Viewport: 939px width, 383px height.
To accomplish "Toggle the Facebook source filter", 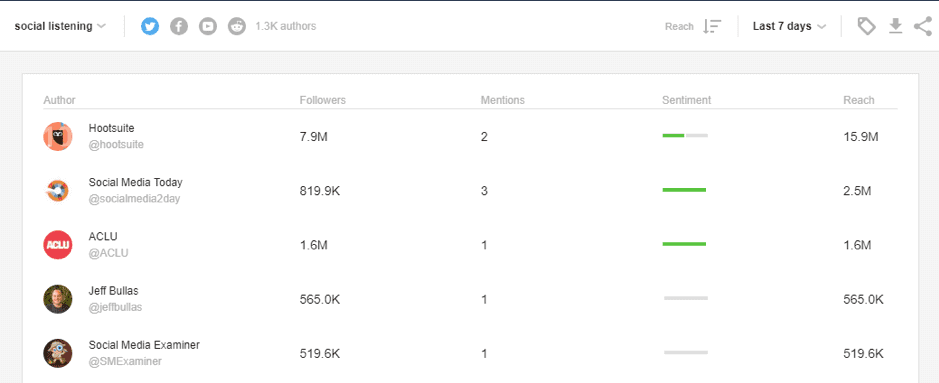I will 179,26.
